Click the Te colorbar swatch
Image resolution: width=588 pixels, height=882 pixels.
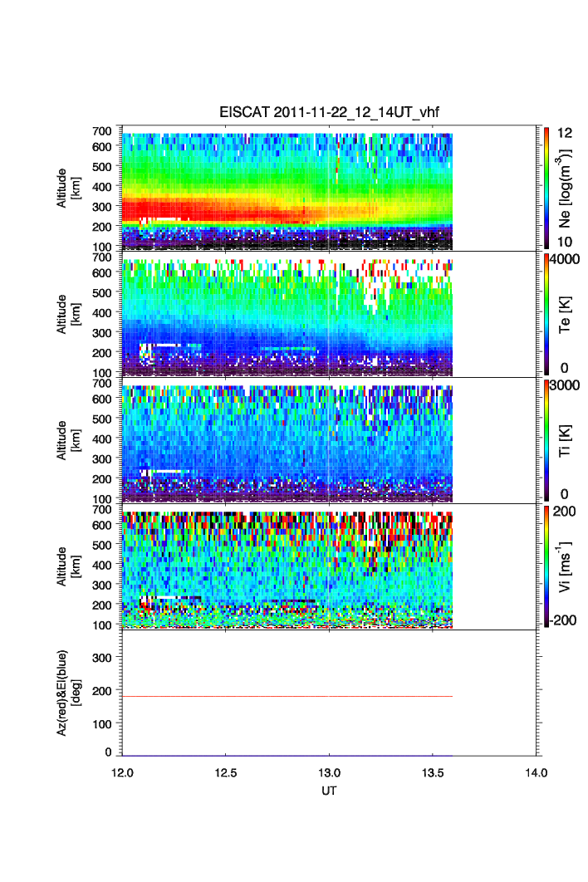click(546, 314)
